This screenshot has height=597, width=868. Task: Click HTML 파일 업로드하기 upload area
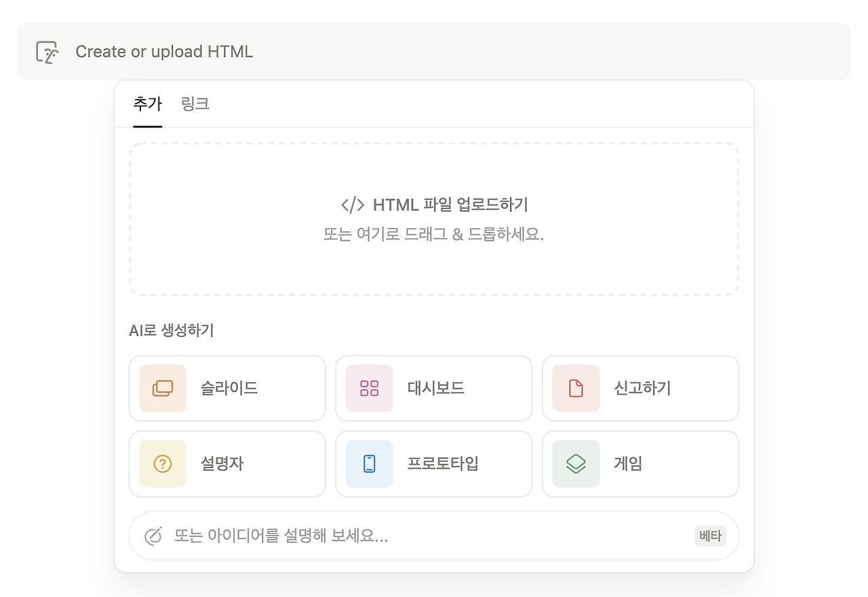[434, 219]
